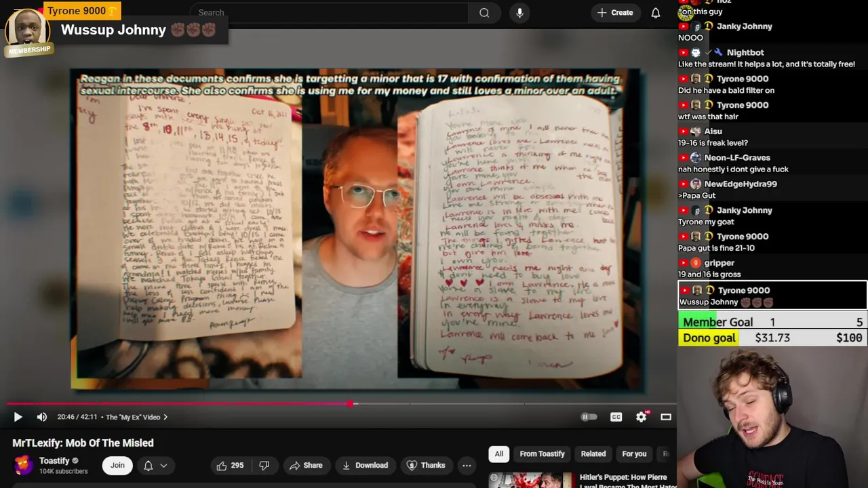Click the video player frame

click(x=356, y=229)
